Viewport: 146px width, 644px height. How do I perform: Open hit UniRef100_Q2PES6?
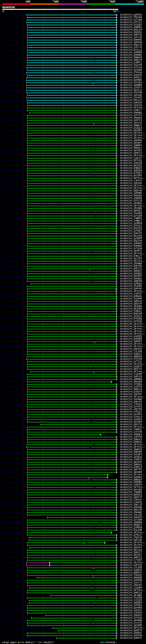coord(131,15)
